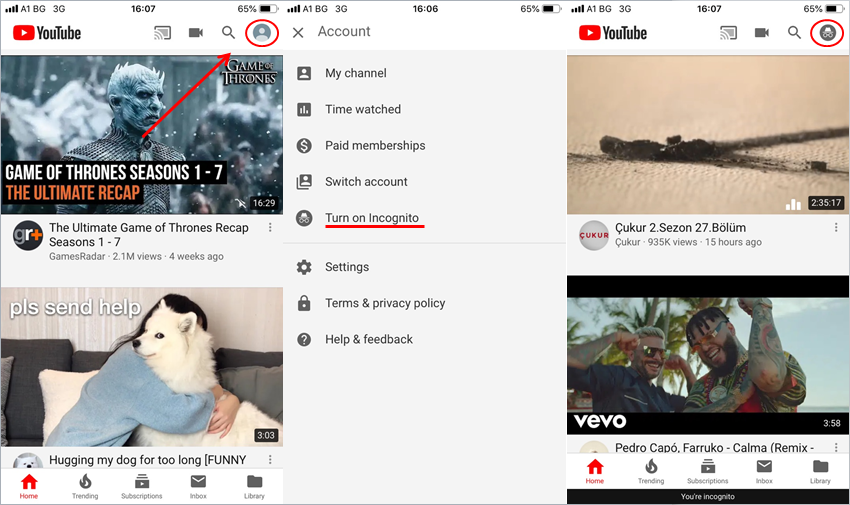Open the Subscriptions tab in the right incognito screen
Viewport: 850px width, 505px height.
pos(707,471)
